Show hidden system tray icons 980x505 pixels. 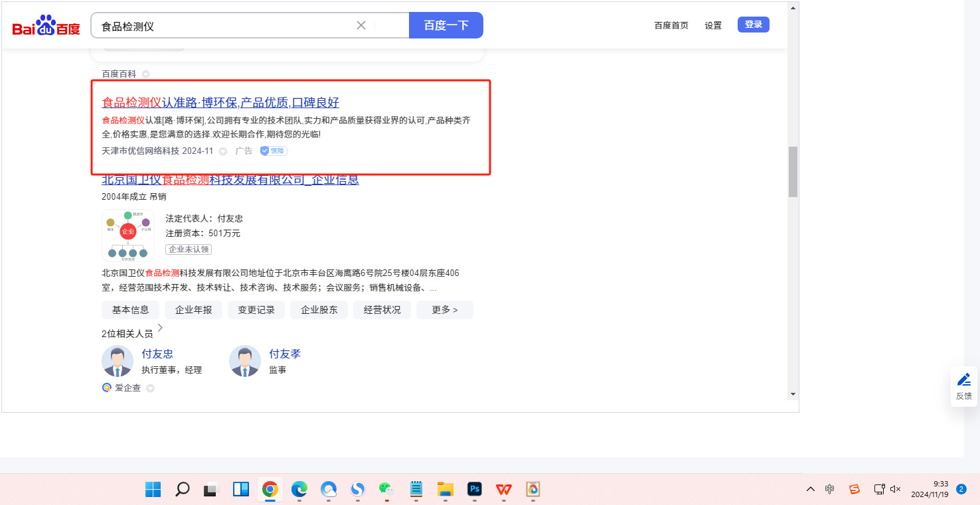[811, 489]
